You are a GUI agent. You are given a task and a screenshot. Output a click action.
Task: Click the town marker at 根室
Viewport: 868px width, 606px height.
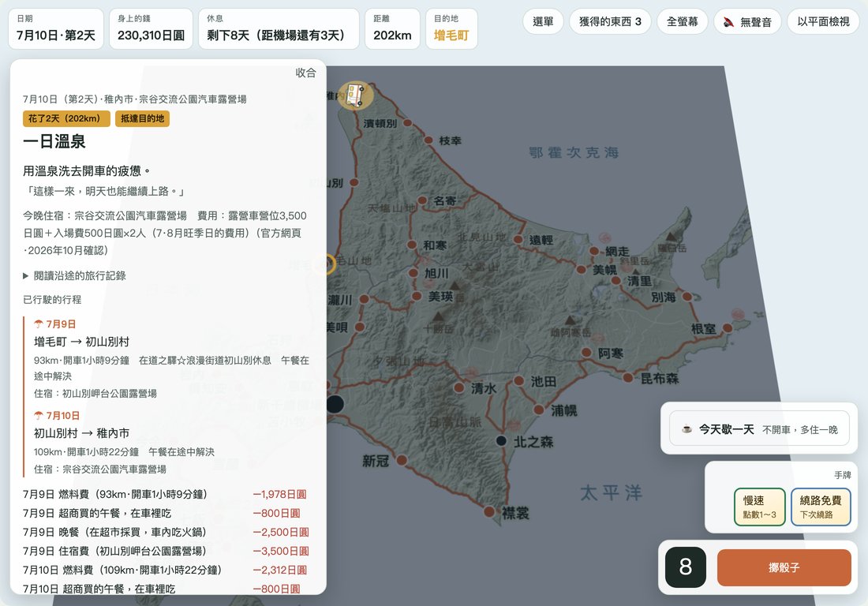728,327
